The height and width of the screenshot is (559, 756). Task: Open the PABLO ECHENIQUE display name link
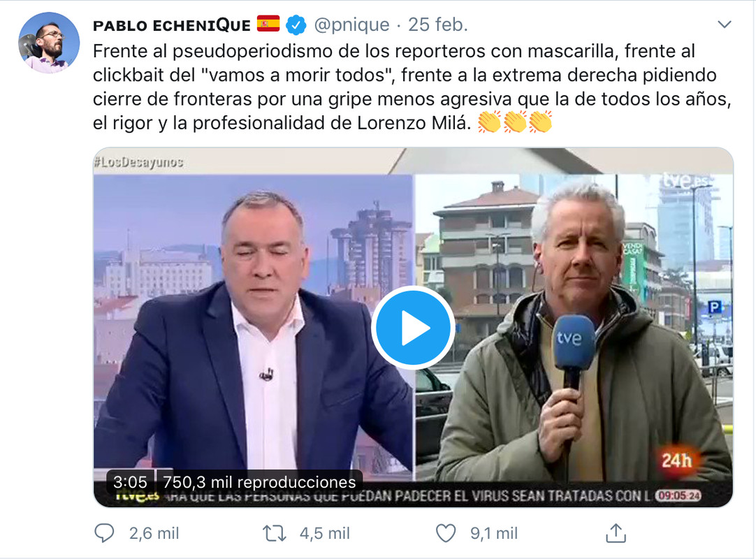coord(172,25)
